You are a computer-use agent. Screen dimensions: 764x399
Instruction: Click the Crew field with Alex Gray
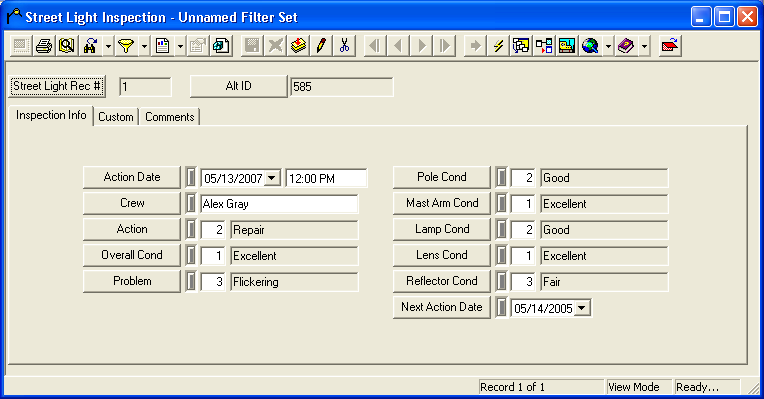(x=279, y=204)
